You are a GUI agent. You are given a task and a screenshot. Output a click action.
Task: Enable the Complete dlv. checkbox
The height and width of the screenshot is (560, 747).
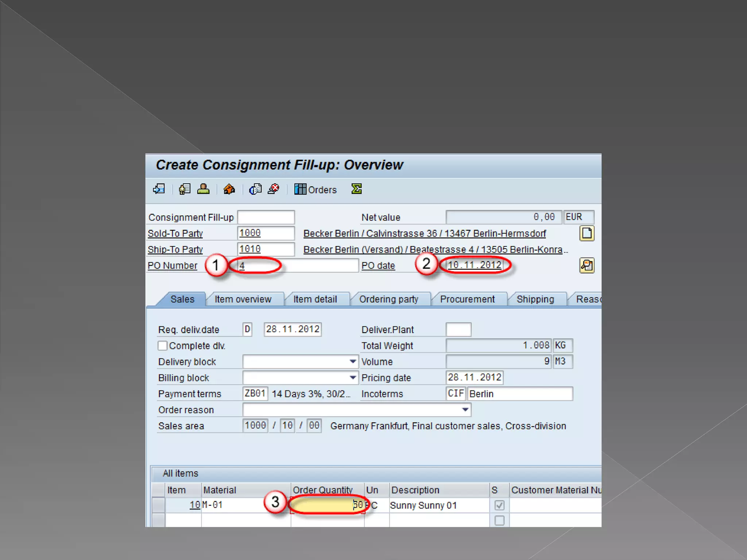[163, 346]
